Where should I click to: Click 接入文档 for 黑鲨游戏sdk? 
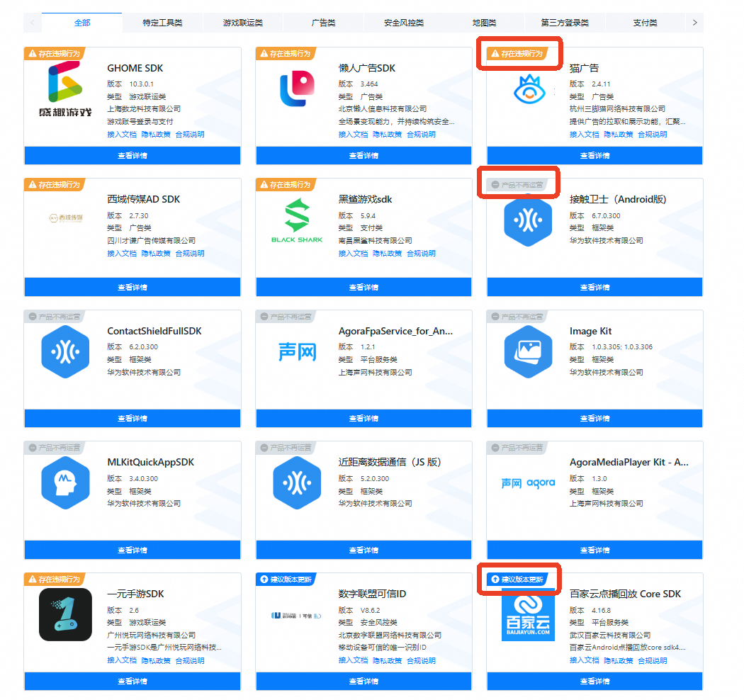[353, 254]
